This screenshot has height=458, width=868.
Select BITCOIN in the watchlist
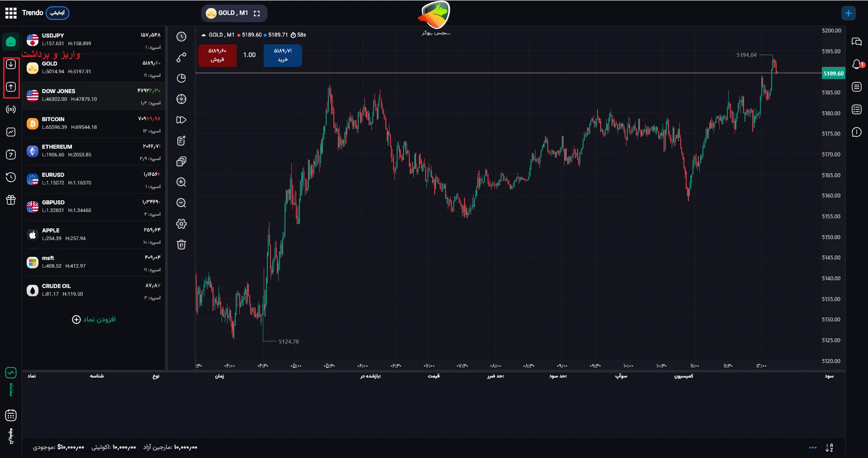pyautogui.click(x=94, y=124)
